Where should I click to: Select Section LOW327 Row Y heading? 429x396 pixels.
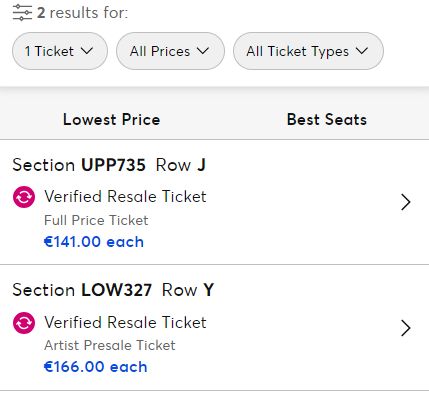(x=113, y=290)
